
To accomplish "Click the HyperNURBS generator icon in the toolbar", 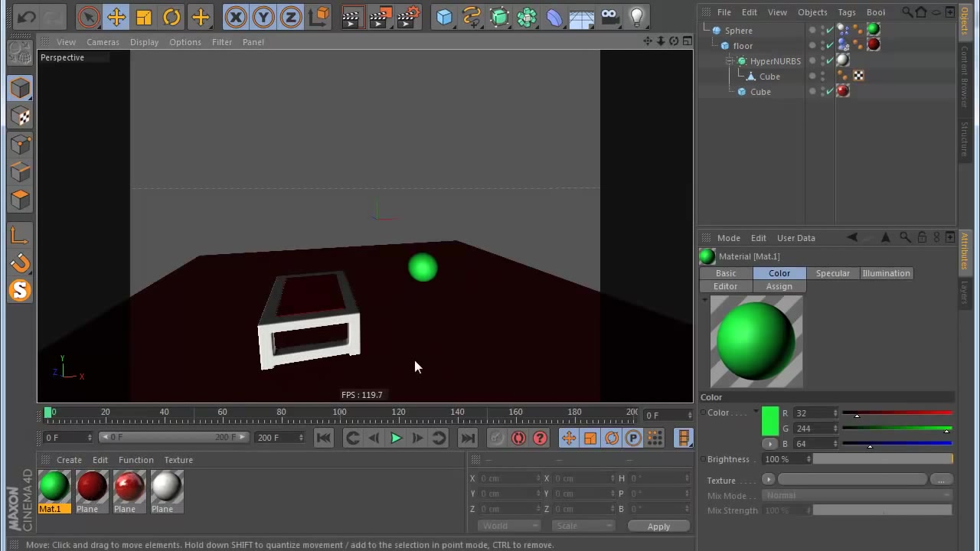I will [499, 17].
